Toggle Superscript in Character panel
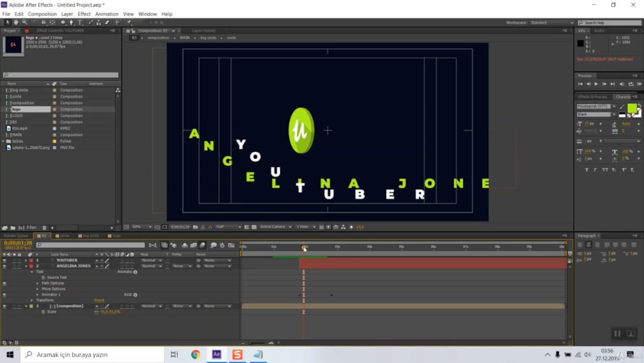The height and width of the screenshot is (363, 644). click(x=624, y=170)
